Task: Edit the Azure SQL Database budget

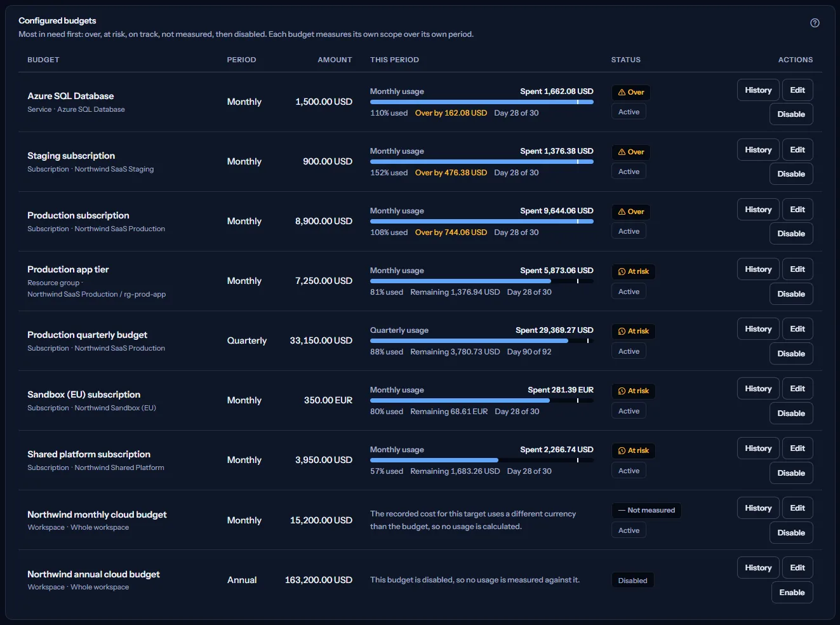Action: [x=797, y=90]
